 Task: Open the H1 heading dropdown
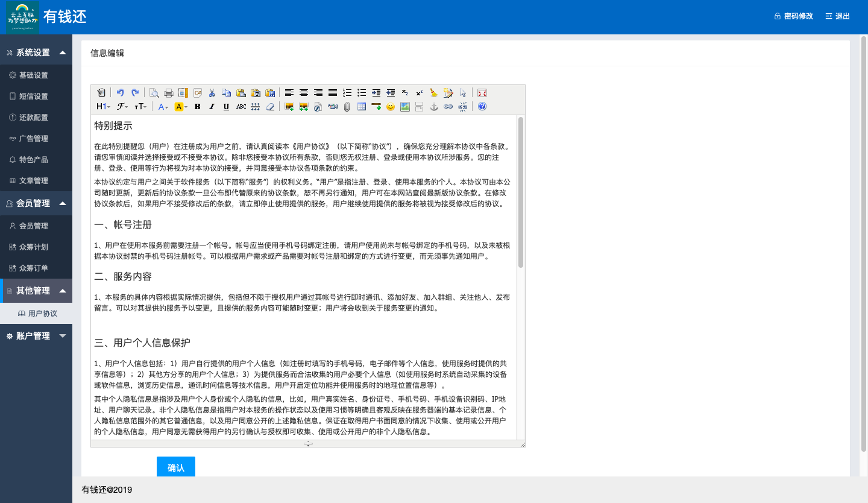coord(103,107)
